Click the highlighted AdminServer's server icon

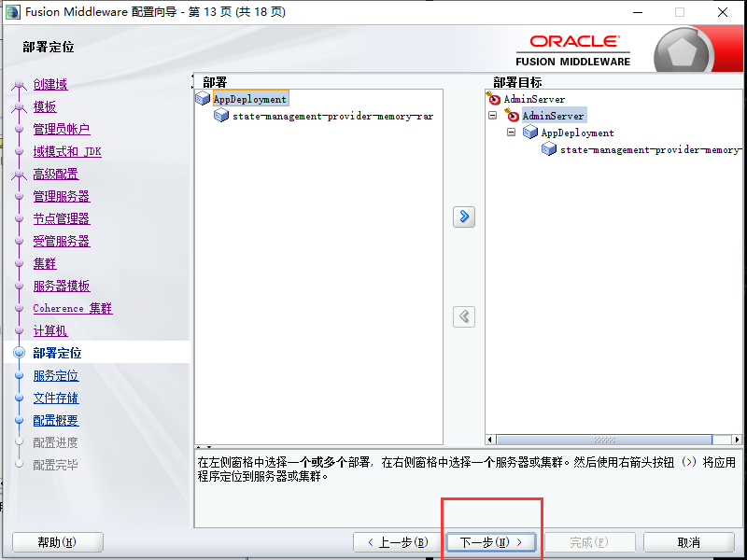click(512, 115)
